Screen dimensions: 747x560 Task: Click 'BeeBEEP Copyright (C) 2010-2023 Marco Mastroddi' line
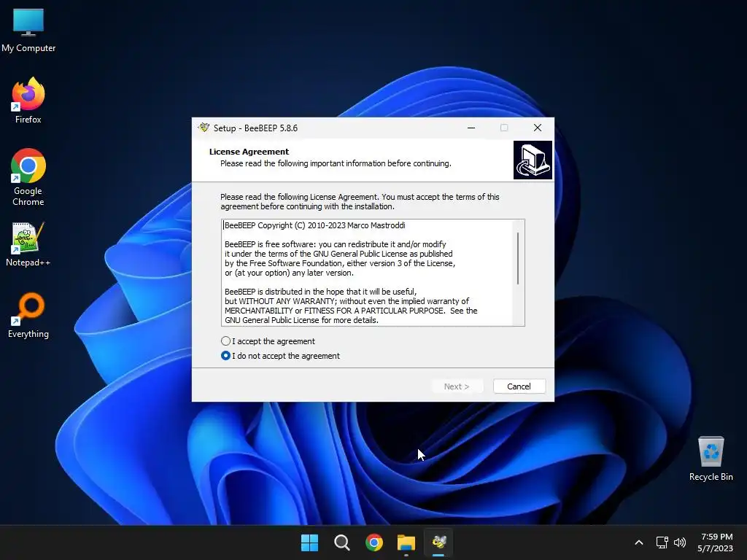314,225
